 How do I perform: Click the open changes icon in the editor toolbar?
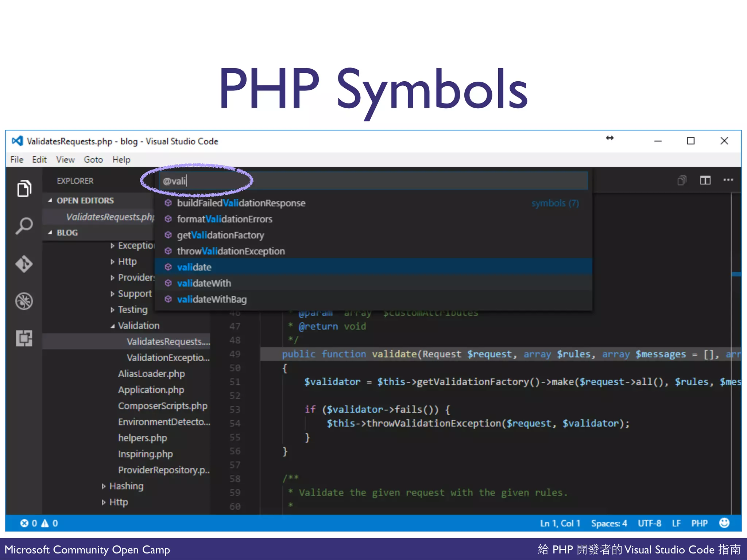coord(682,180)
